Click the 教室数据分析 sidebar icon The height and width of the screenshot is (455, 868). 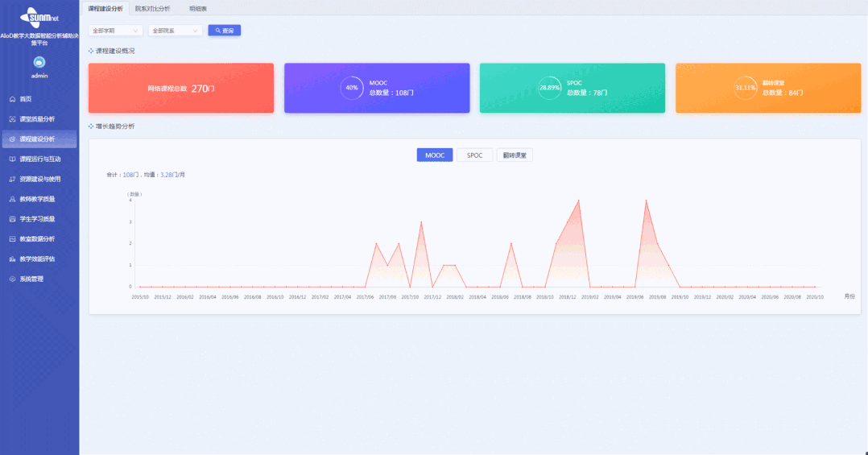tap(12, 239)
